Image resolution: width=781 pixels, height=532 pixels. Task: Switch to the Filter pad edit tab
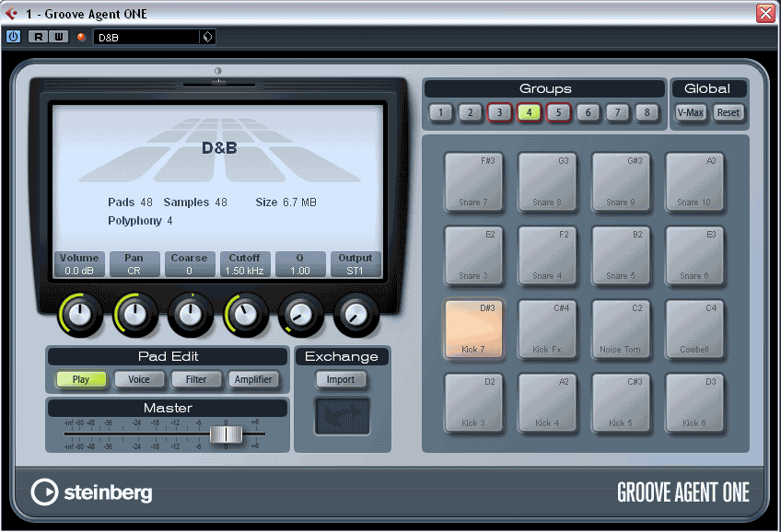[196, 379]
